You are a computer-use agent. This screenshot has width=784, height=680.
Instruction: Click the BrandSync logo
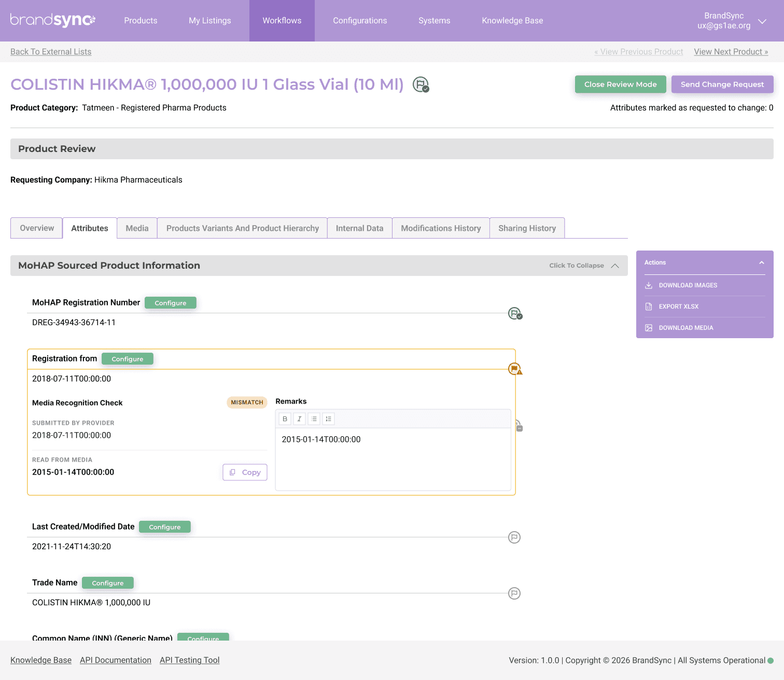[x=53, y=20]
